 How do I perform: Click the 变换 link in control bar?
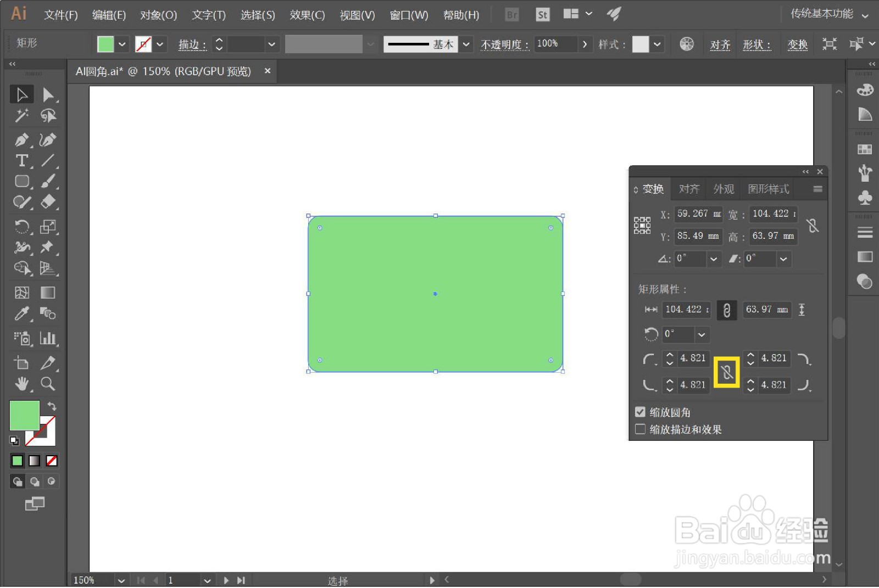797,44
